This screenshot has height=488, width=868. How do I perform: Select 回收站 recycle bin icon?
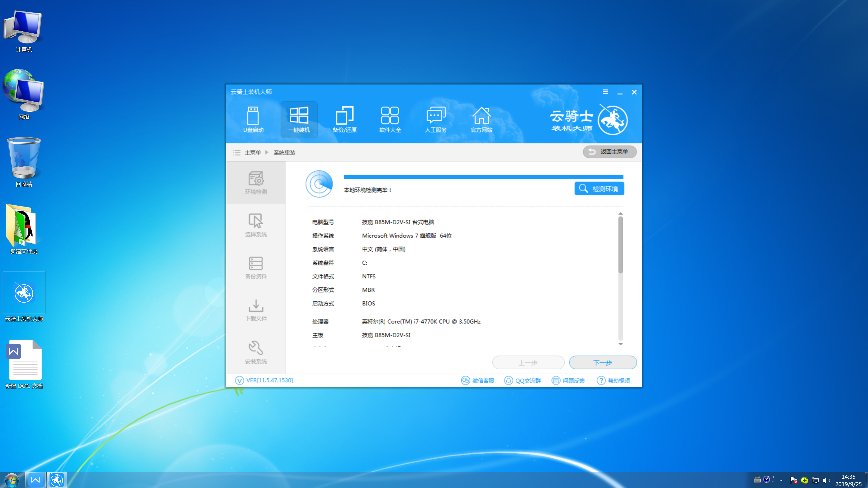click(x=24, y=162)
